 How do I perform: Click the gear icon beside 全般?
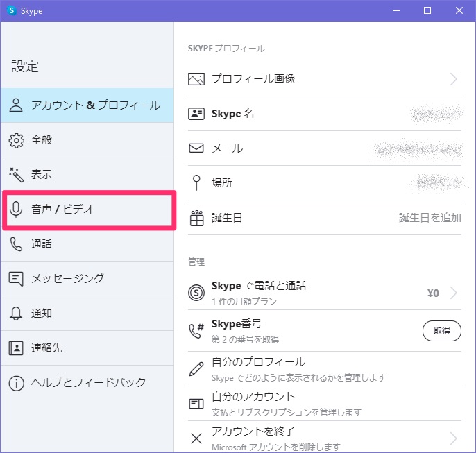click(16, 140)
